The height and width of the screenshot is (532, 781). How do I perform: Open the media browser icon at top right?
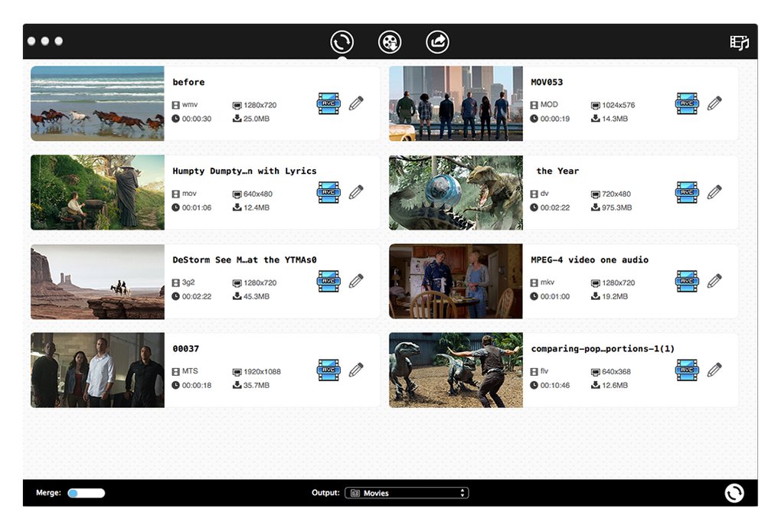pyautogui.click(x=739, y=42)
